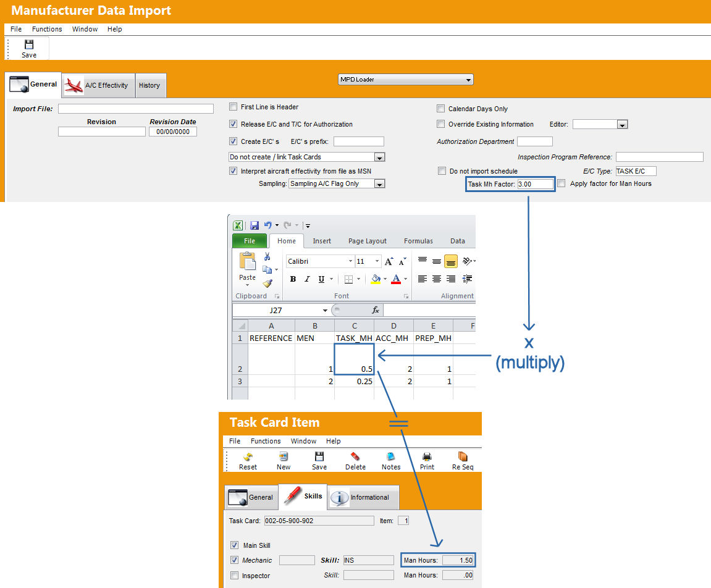Click the Import File input field
The width and height of the screenshot is (711, 588).
tap(135, 109)
